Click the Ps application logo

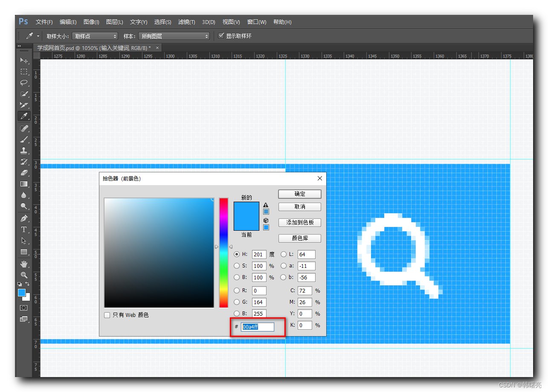coord(23,22)
